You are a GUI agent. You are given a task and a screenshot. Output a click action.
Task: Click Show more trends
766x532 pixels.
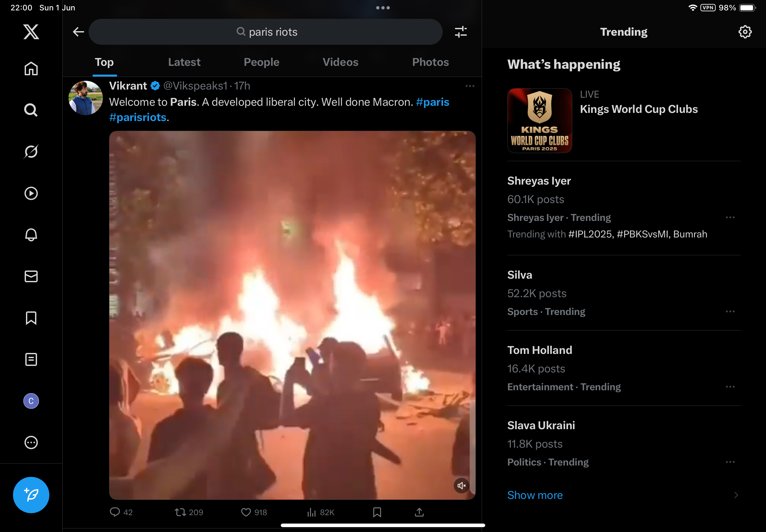(535, 495)
